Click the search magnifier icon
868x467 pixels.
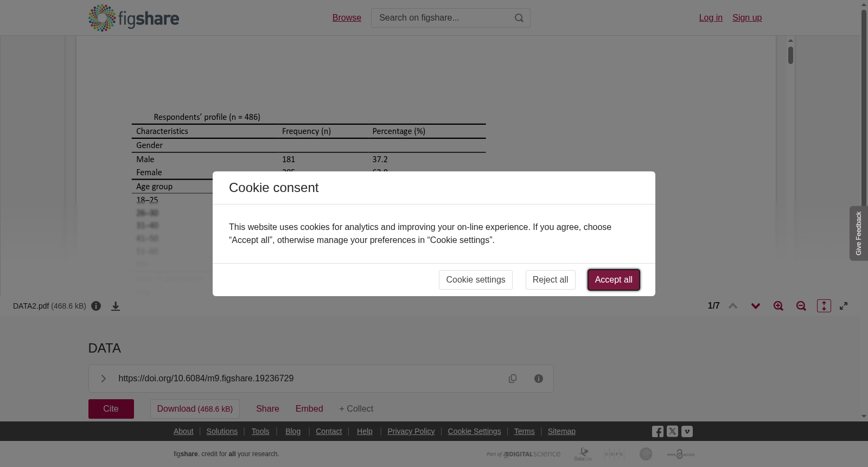click(x=519, y=18)
